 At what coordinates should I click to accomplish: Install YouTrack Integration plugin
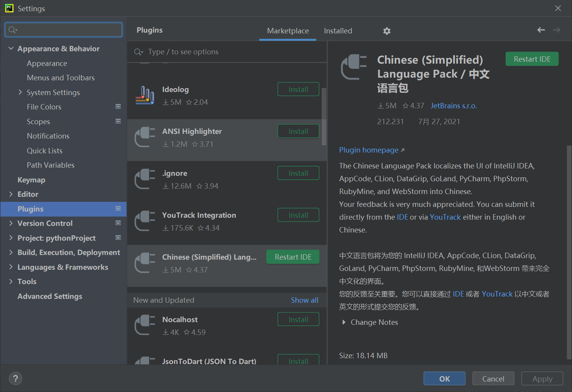(x=298, y=215)
